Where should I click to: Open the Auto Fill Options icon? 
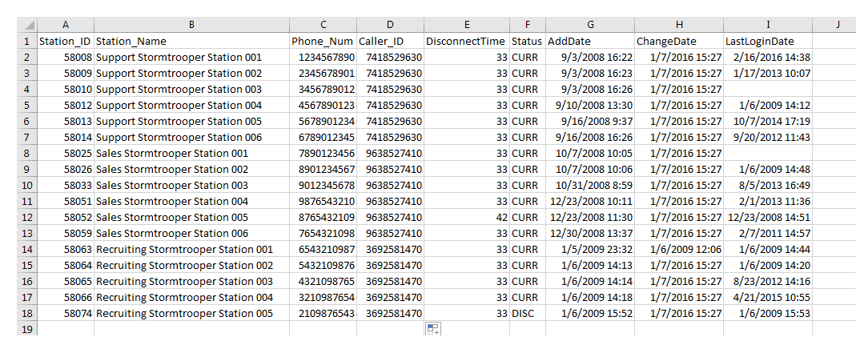pyautogui.click(x=433, y=330)
